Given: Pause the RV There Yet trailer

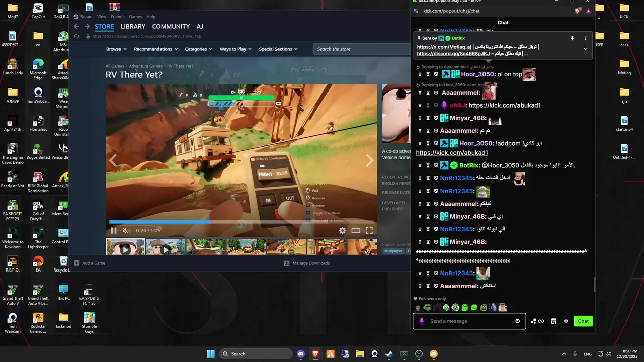Looking at the screenshot, I should (x=114, y=231).
